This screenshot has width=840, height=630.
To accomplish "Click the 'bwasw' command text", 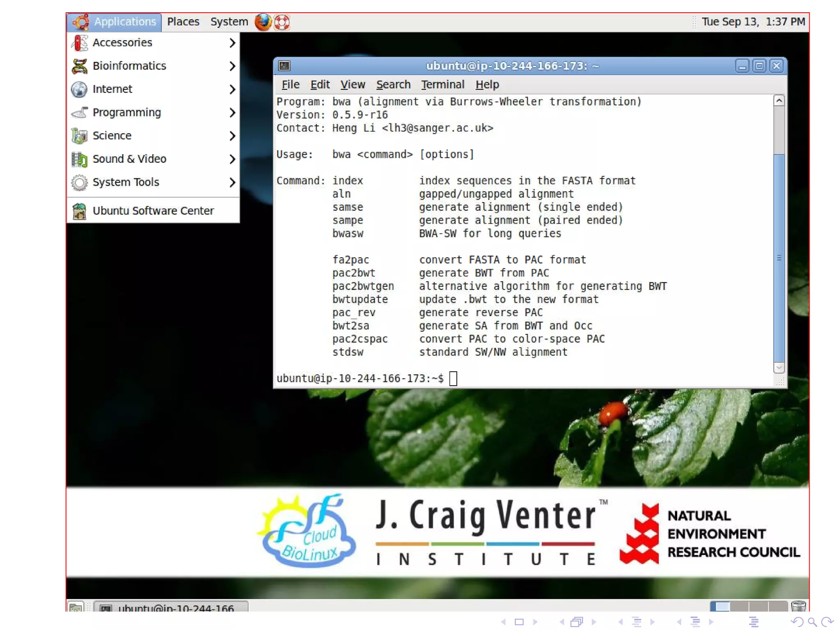I will pos(348,233).
